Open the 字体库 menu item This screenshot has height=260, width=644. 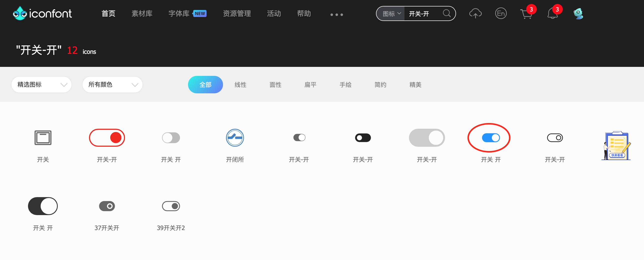coord(179,14)
